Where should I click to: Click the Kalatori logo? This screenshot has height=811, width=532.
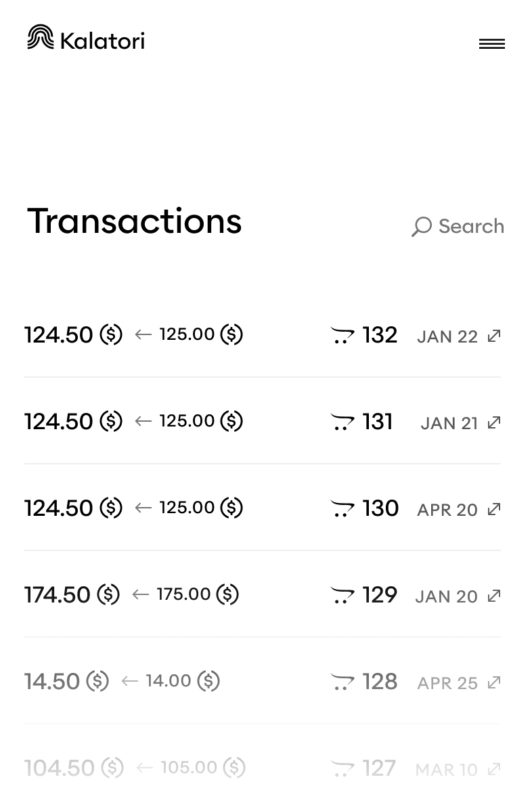tap(86, 39)
